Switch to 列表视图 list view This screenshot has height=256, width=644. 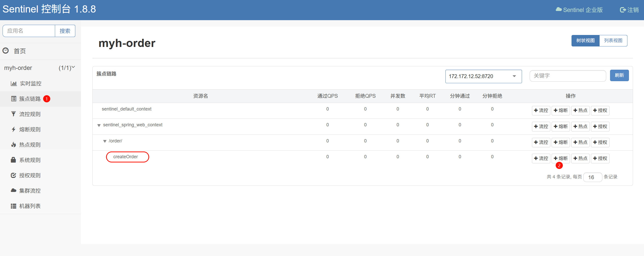[x=613, y=41]
